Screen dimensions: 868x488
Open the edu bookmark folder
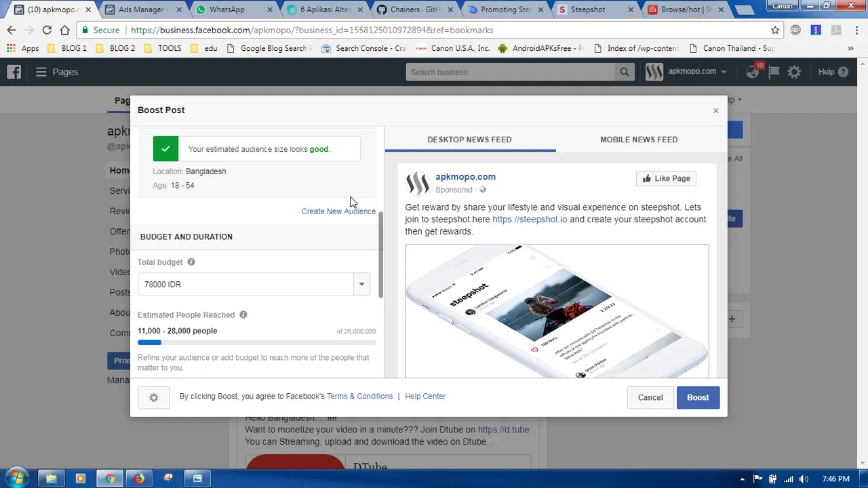point(204,48)
